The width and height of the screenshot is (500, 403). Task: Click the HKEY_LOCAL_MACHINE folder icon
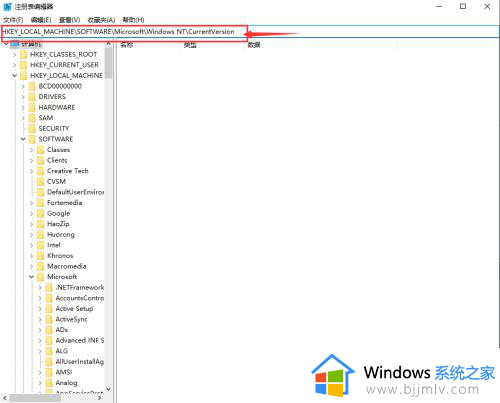[x=23, y=76]
